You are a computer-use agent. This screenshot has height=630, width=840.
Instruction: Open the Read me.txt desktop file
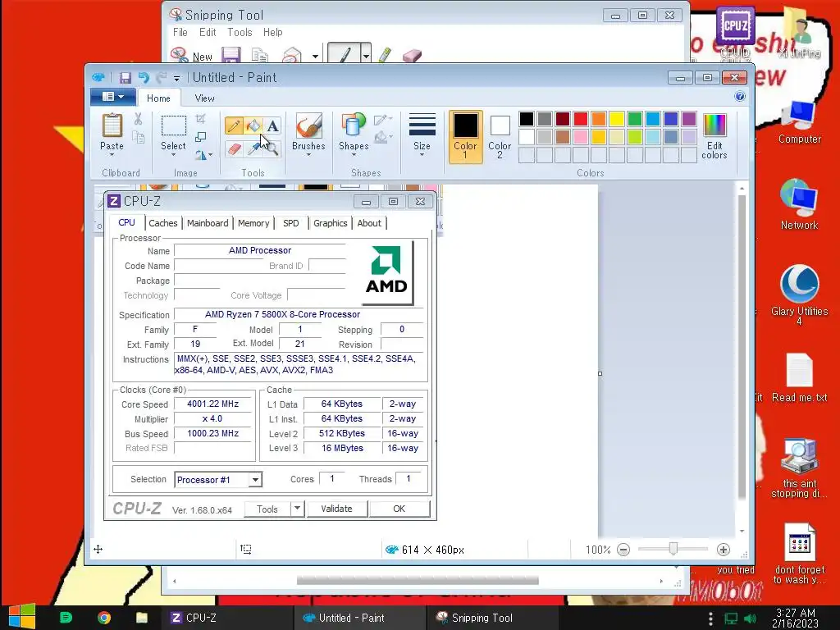click(x=799, y=378)
